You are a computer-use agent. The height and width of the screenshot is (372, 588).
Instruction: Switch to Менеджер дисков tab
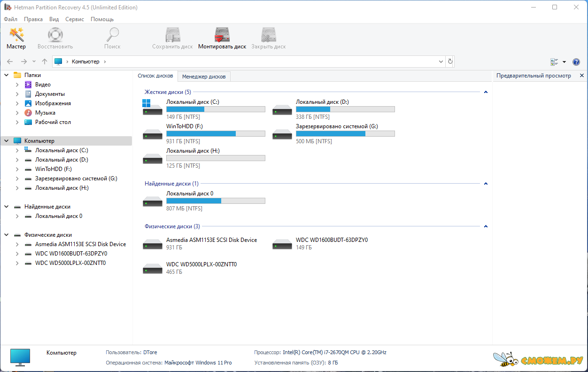204,76
